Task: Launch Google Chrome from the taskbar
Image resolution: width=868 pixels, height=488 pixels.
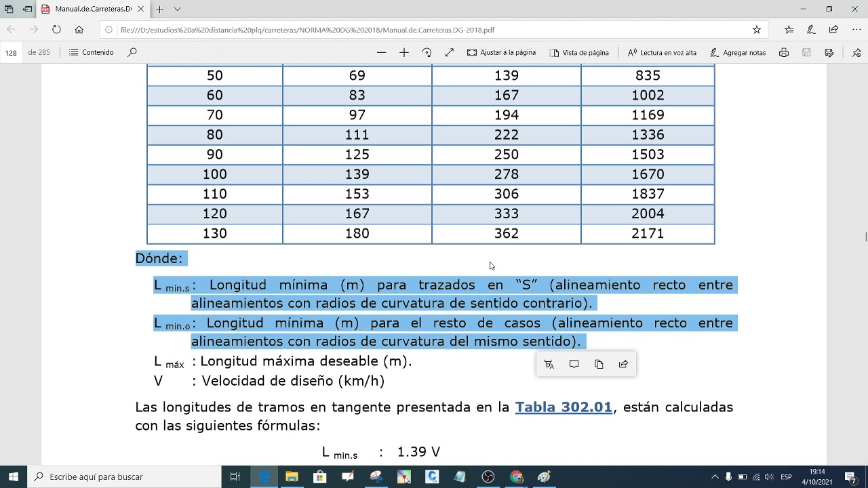Action: pos(516,477)
